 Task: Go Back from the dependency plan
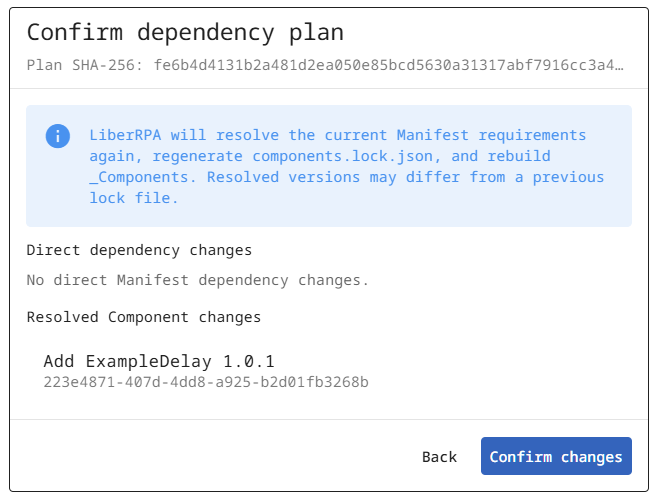(x=439, y=456)
